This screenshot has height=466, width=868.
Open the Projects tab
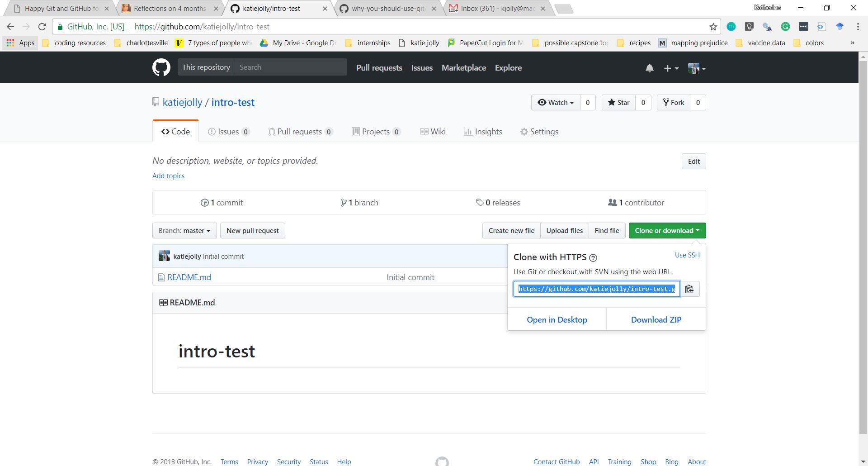(x=376, y=132)
